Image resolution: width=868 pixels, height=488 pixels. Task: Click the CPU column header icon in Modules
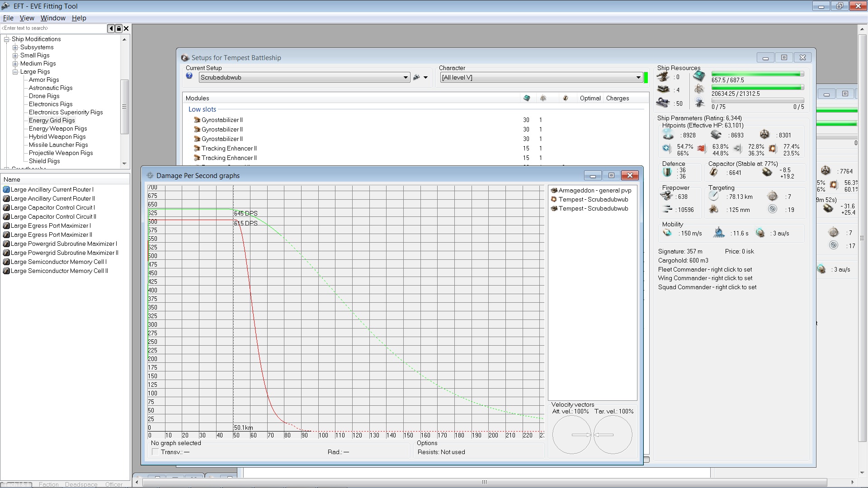[526, 98]
